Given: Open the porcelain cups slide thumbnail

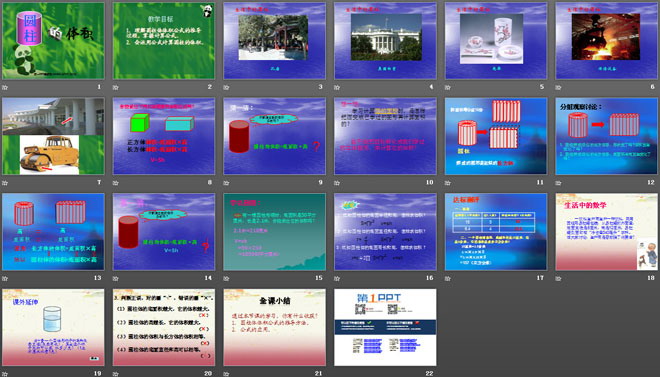Looking at the screenshot, I should [496, 41].
